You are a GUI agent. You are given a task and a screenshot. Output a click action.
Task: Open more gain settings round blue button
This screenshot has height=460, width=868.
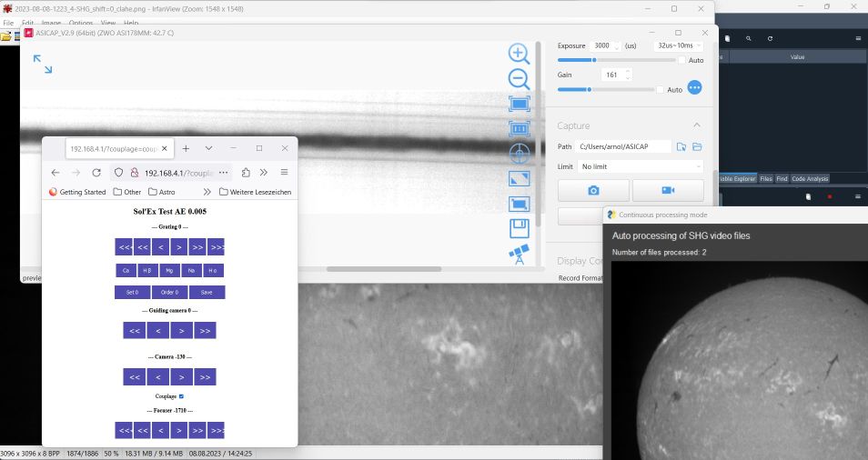click(695, 87)
